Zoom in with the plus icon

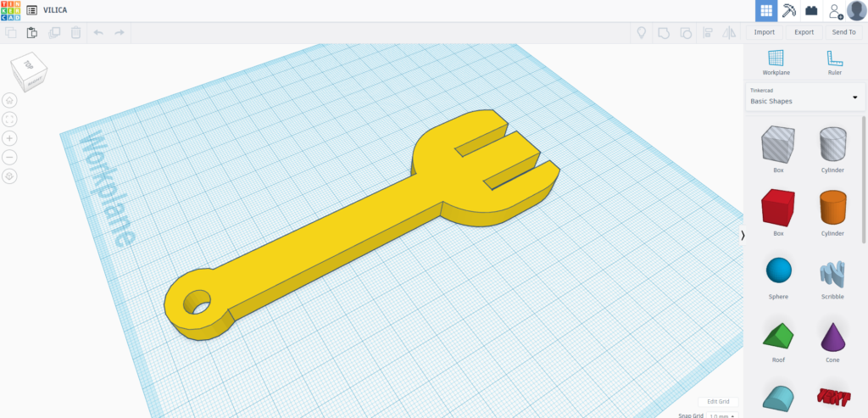(x=10, y=138)
